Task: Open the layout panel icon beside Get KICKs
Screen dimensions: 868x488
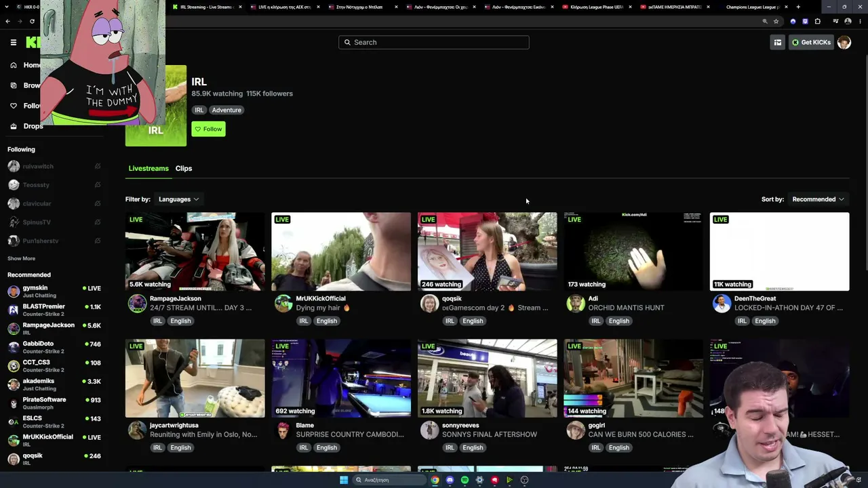Action: 778,43
